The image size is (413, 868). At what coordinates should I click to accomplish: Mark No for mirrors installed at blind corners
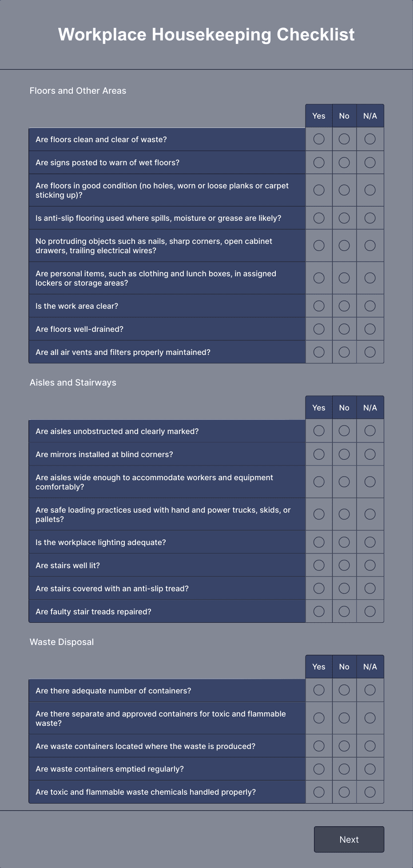click(x=344, y=454)
